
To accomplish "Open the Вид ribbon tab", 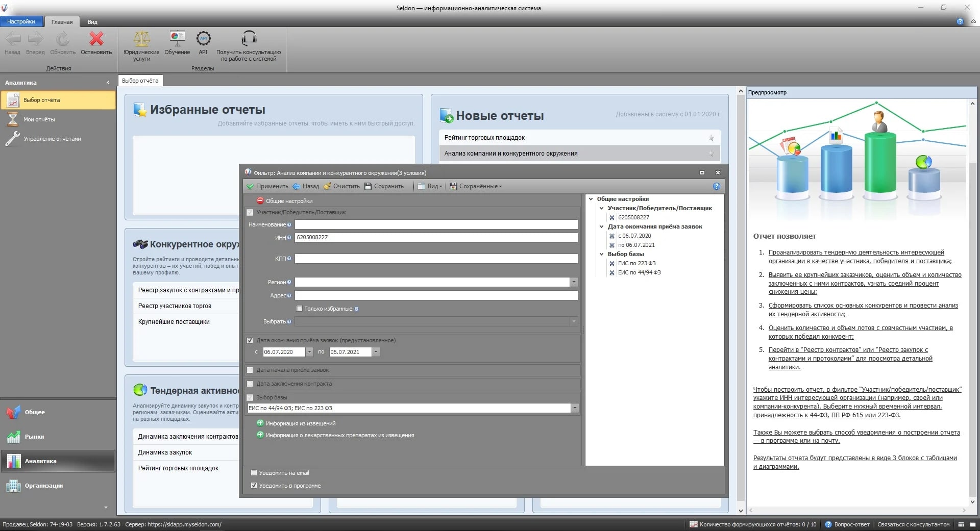I will (x=92, y=22).
